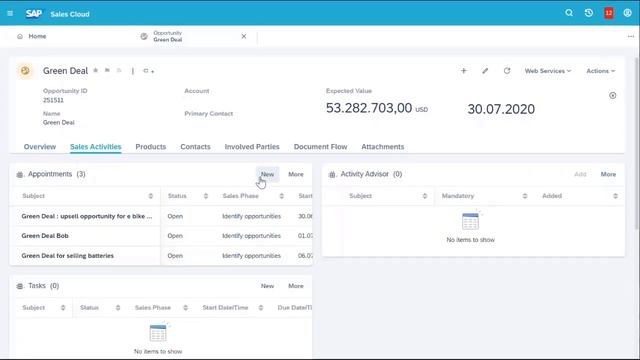Open the Green Deal for selling batteries appointment

click(x=67, y=256)
